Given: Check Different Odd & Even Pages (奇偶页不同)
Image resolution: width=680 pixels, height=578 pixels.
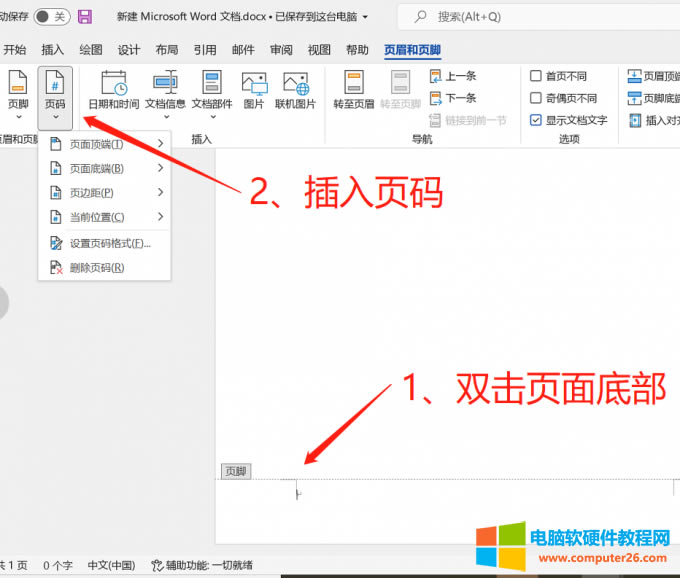Looking at the screenshot, I should pos(536,98).
